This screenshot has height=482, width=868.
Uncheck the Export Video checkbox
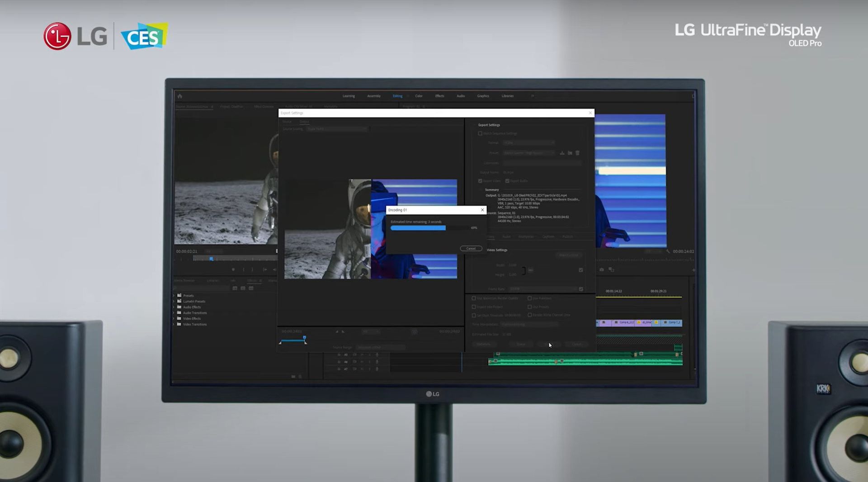click(x=481, y=181)
